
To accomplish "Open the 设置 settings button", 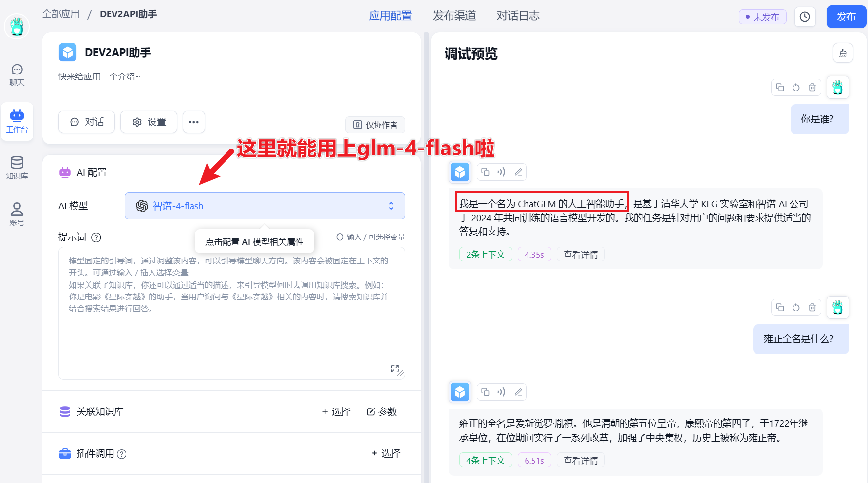I will 149,122.
